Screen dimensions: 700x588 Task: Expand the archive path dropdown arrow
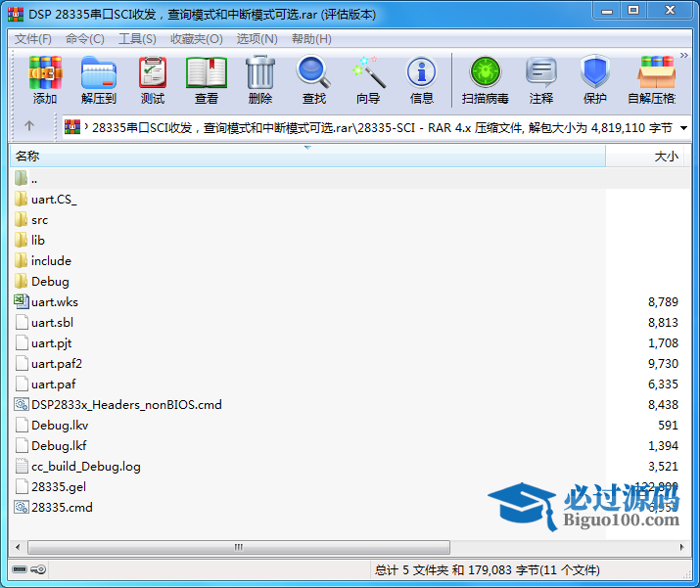click(x=683, y=128)
